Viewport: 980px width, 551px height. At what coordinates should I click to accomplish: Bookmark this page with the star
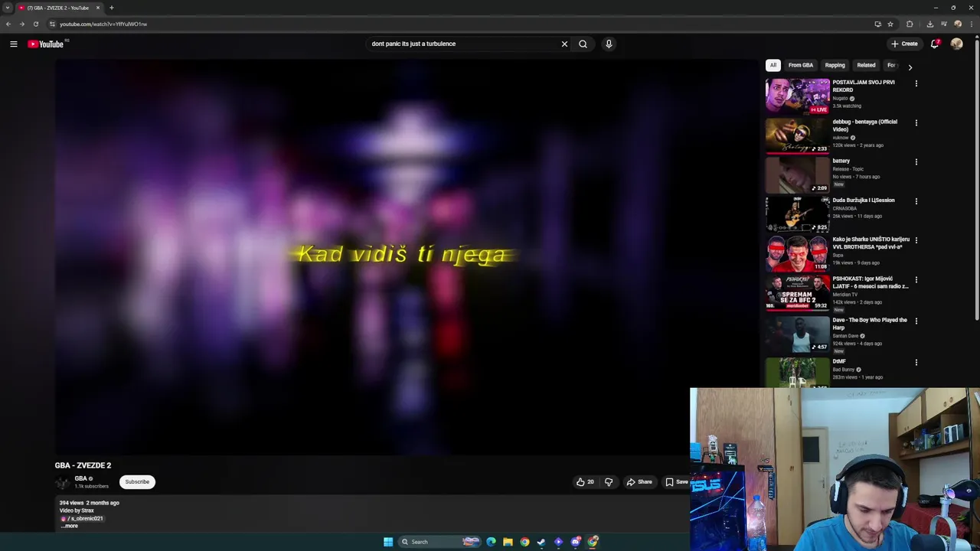tap(890, 24)
